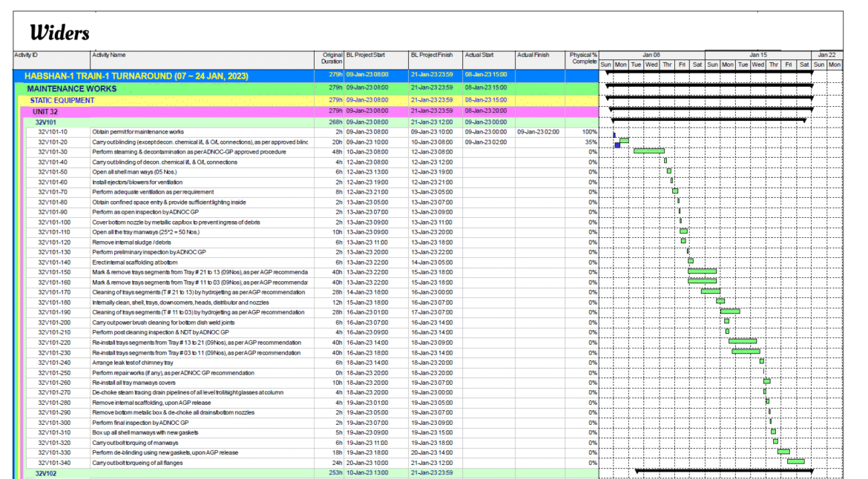Click the Jan 08 week header in timescale
The height and width of the screenshot is (479, 868).
pos(651,55)
